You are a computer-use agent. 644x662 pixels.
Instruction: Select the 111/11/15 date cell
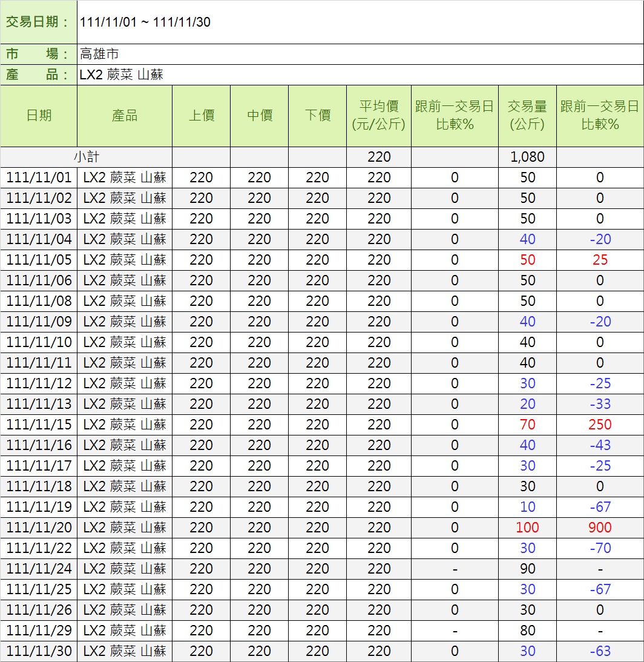pos(39,425)
